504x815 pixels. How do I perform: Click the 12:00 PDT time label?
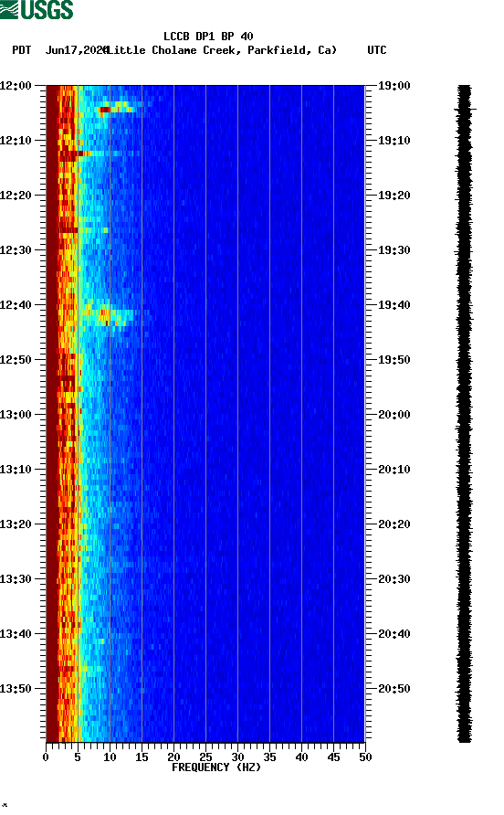(16, 86)
